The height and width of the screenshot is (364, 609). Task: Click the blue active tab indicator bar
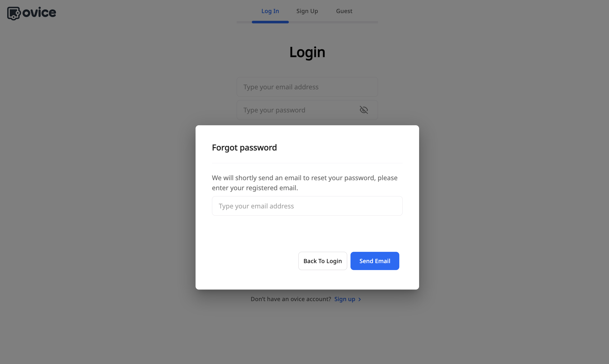[x=270, y=22]
